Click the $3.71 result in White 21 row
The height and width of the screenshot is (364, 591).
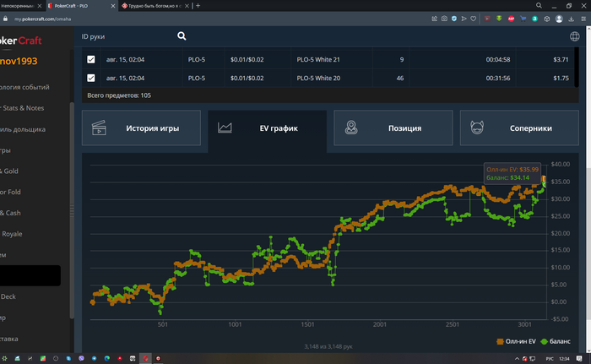point(561,59)
